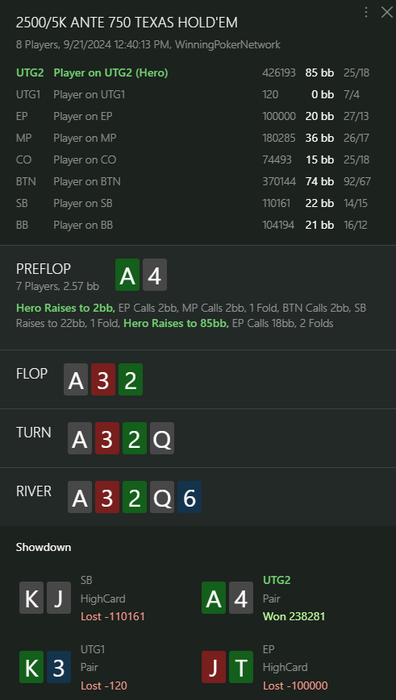396x700 pixels.
Task: Click Hero Raises to 85bb action text
Action: tap(176, 323)
